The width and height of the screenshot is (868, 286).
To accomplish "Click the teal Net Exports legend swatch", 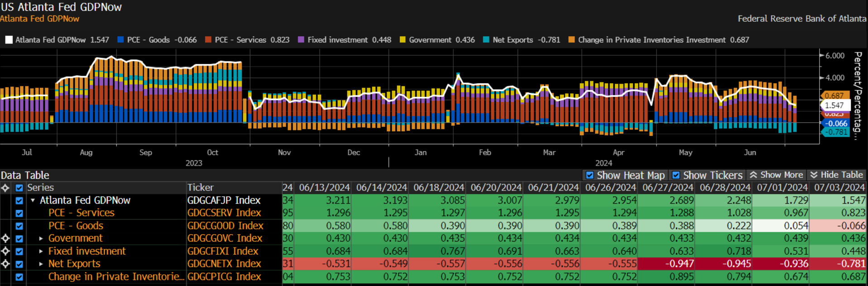I will point(486,40).
